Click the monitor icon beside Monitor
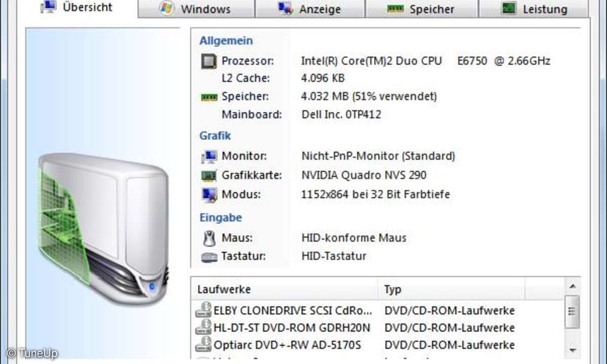 click(209, 156)
